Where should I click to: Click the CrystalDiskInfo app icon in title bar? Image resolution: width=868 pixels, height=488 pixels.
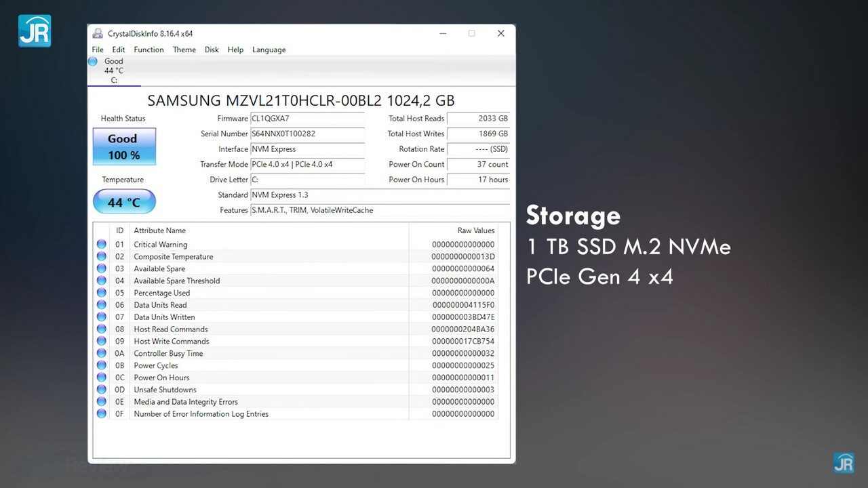pos(98,33)
